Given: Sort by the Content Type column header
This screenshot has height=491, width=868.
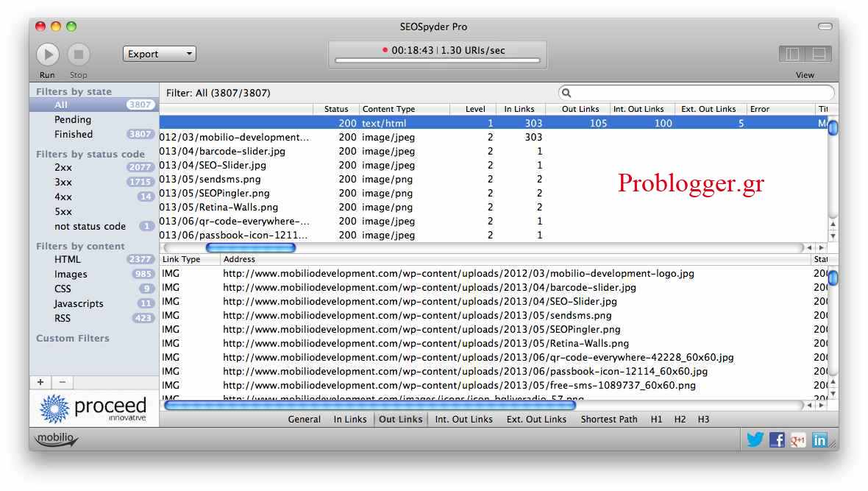Looking at the screenshot, I should coord(404,109).
